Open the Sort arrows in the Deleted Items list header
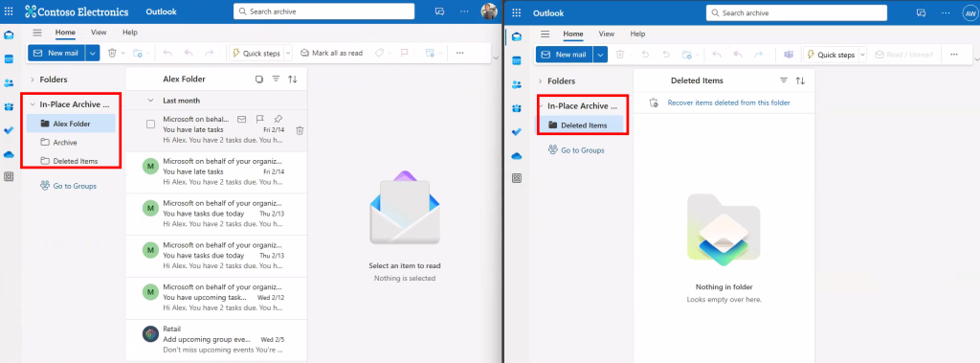 pyautogui.click(x=800, y=80)
